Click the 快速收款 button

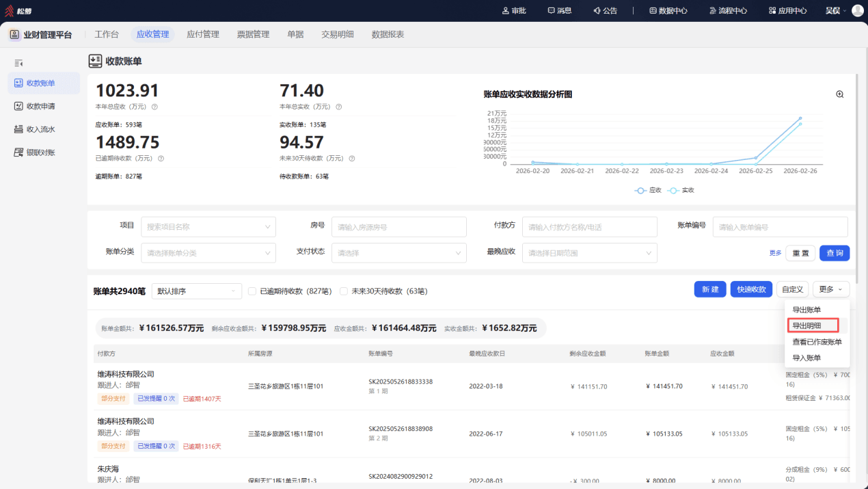pyautogui.click(x=751, y=289)
